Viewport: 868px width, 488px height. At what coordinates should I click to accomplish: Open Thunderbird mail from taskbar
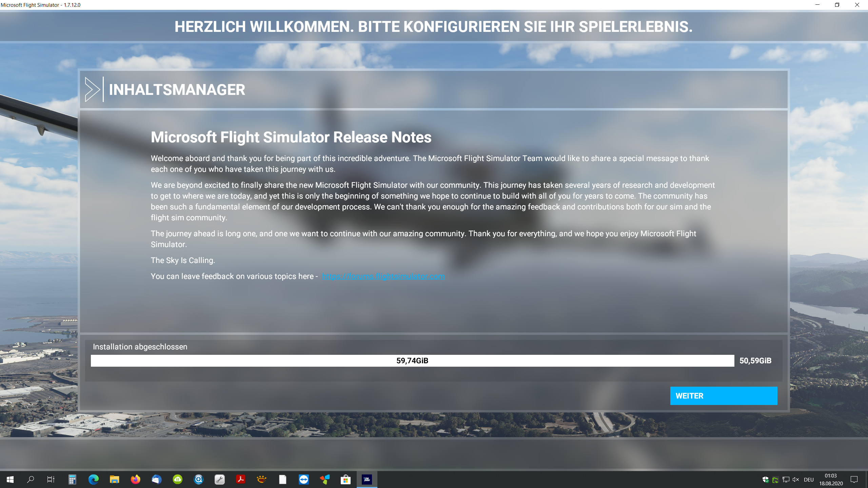click(156, 479)
